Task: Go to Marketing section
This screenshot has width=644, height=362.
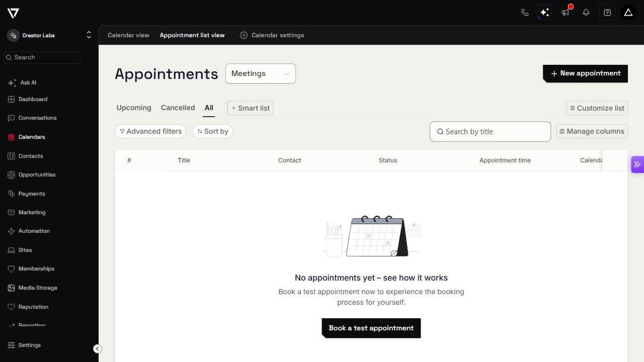Action: pos(27,212)
